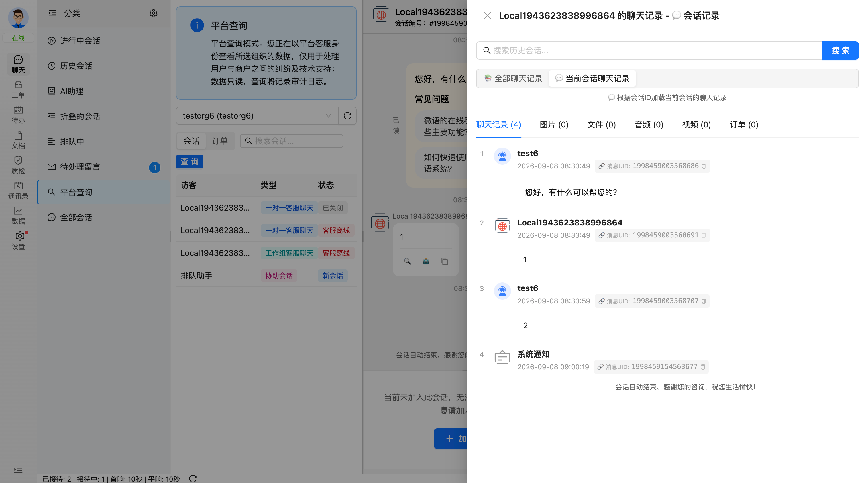Image resolution: width=868 pixels, height=483 pixels.
Task: Select the row with 工作组客服聊天 type
Action: 266,253
